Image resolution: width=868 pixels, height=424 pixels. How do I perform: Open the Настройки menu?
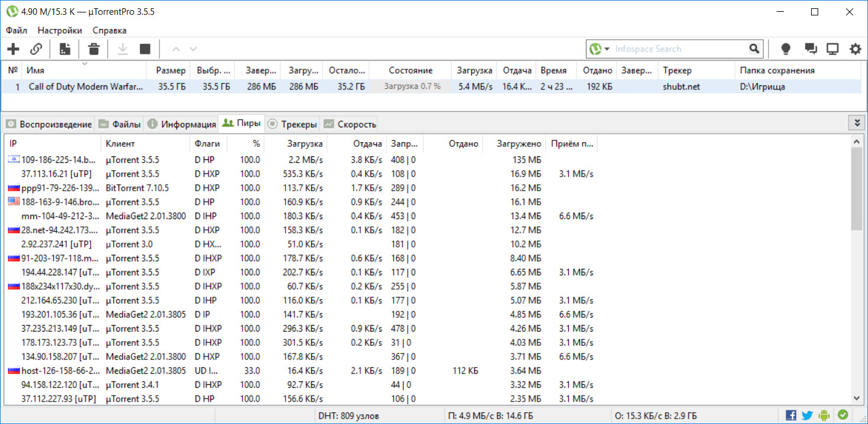[60, 30]
